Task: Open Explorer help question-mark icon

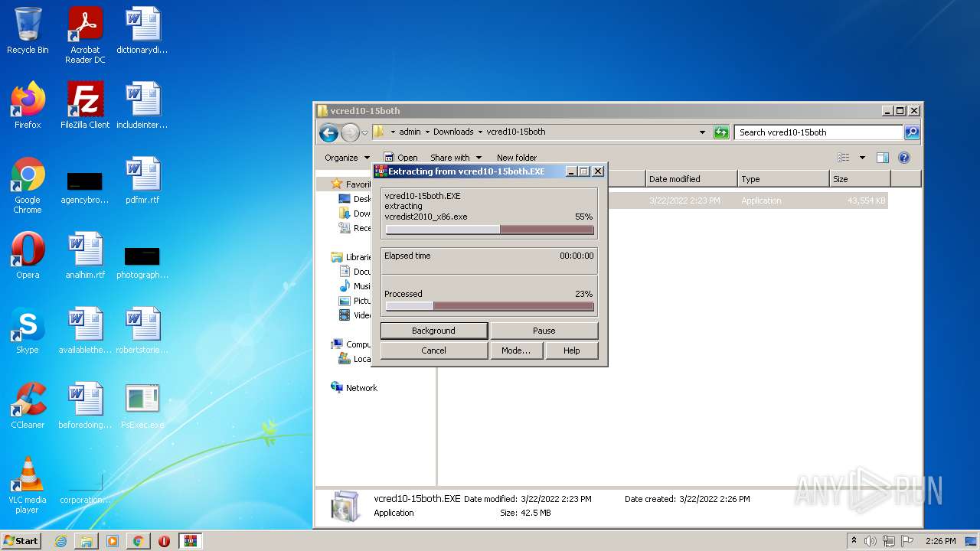Action: [x=903, y=158]
